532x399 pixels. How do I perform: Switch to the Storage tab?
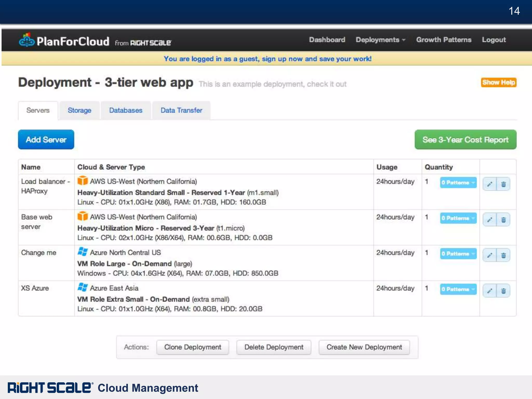click(x=79, y=110)
